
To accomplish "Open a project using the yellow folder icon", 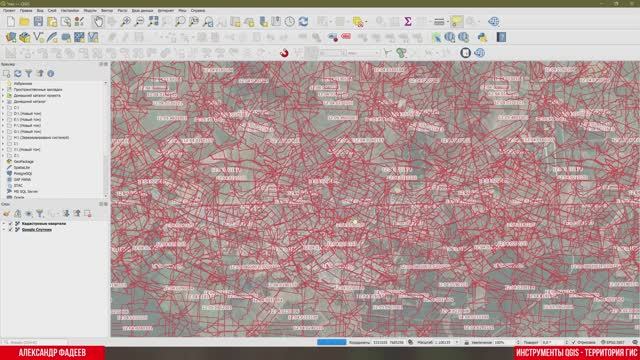I will pyautogui.click(x=24, y=22).
